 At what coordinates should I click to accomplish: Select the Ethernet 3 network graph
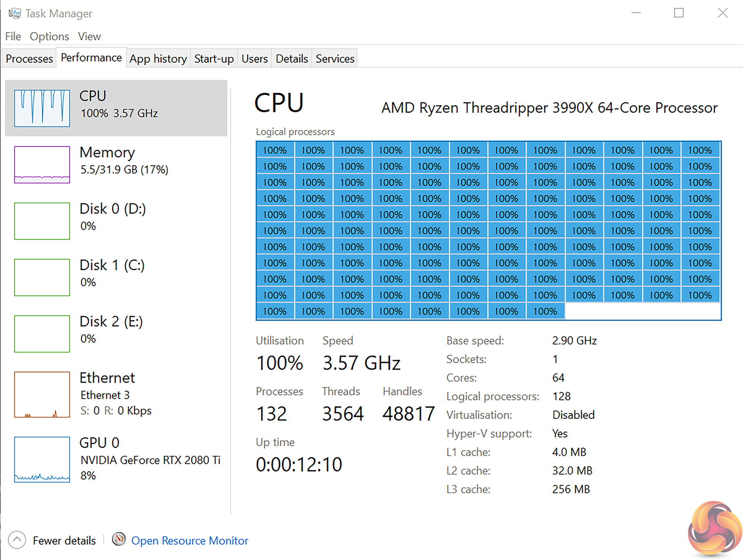(42, 394)
